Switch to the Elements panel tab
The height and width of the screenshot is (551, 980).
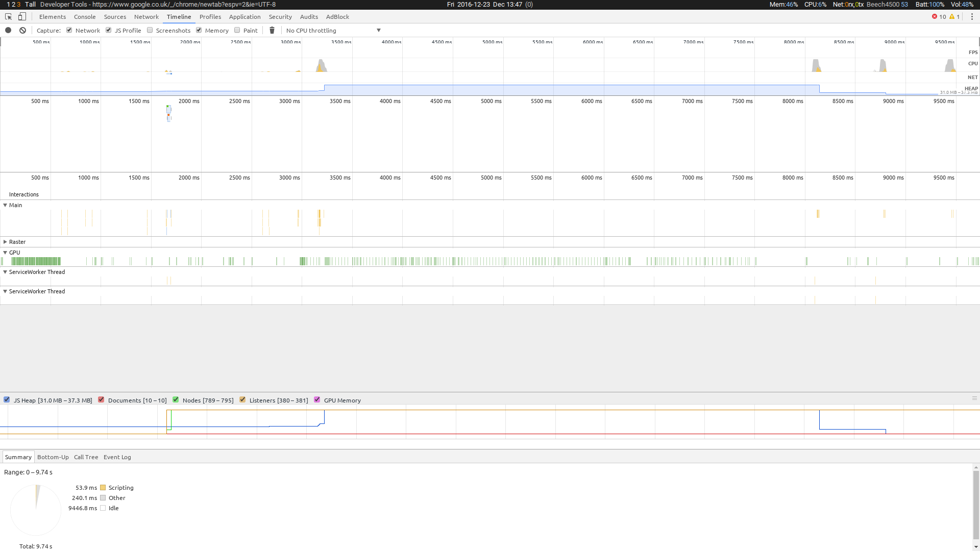coord(53,17)
